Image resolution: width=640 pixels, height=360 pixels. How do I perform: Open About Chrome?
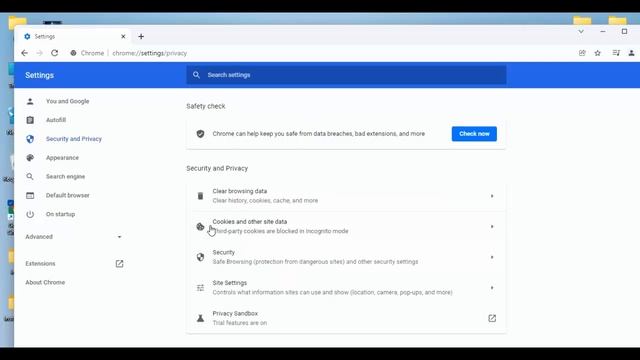click(45, 282)
